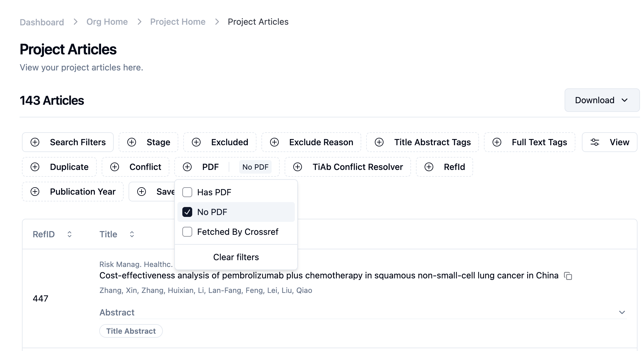Enable the Fetched By Crossref checkbox
This screenshot has width=644, height=351.
coord(187,232)
